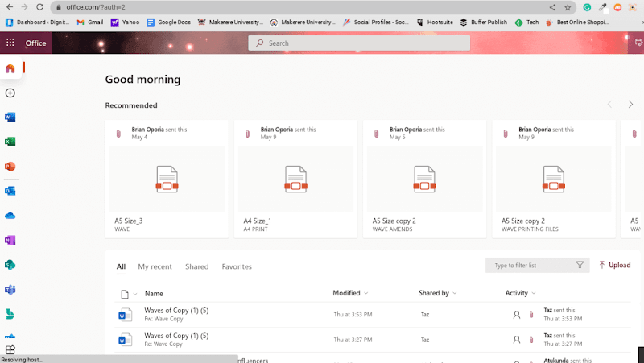Click the Office brand label
The image size is (644, 363).
[35, 43]
